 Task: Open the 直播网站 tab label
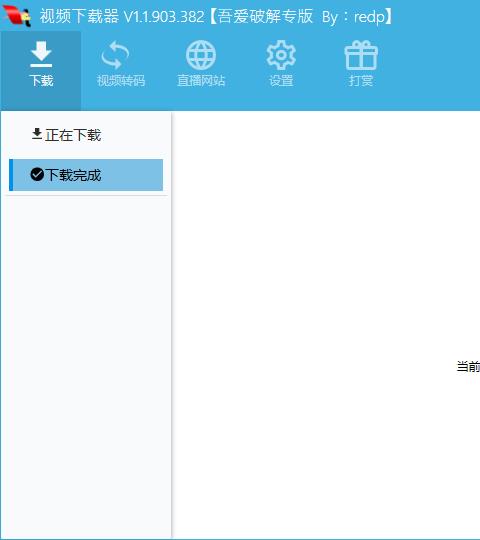201,81
